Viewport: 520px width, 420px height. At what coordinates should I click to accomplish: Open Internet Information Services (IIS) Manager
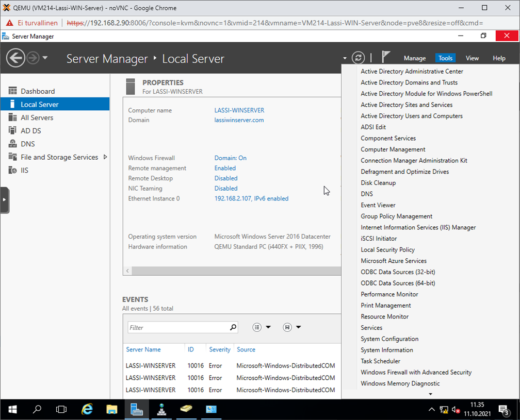click(x=418, y=228)
